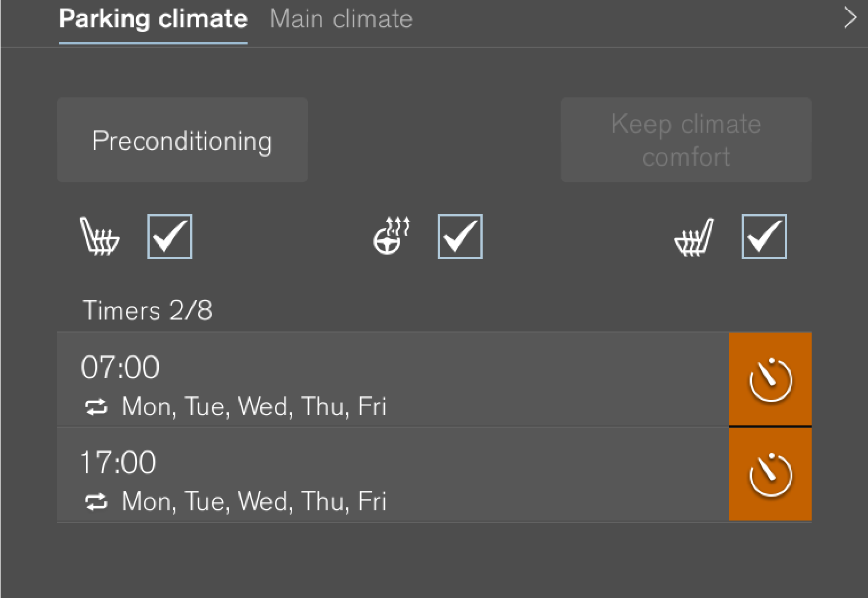Switch to the Main climate tab
Screen dimensions: 868x598
(x=341, y=19)
